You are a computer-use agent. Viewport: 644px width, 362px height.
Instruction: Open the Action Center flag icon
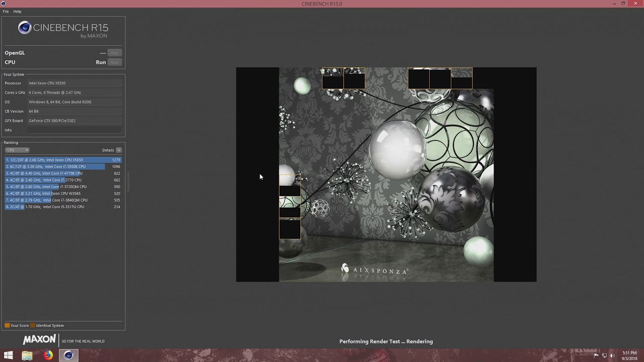(597, 355)
